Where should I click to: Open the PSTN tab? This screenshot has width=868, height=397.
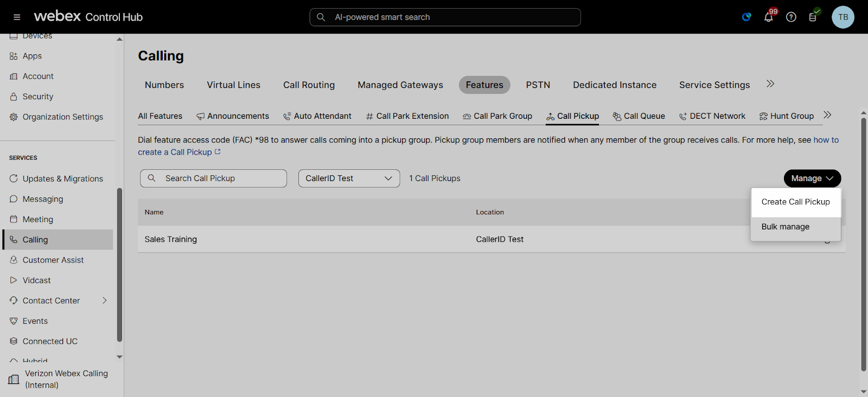(538, 85)
